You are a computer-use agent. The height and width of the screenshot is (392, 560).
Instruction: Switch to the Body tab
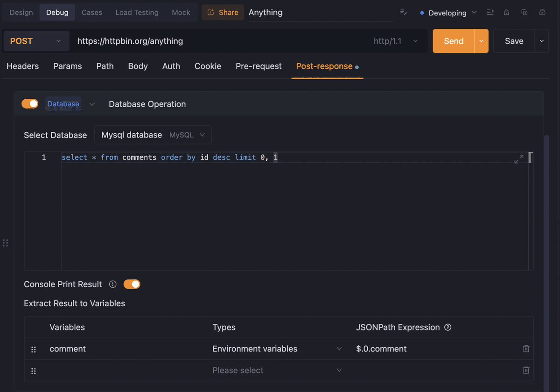point(138,66)
